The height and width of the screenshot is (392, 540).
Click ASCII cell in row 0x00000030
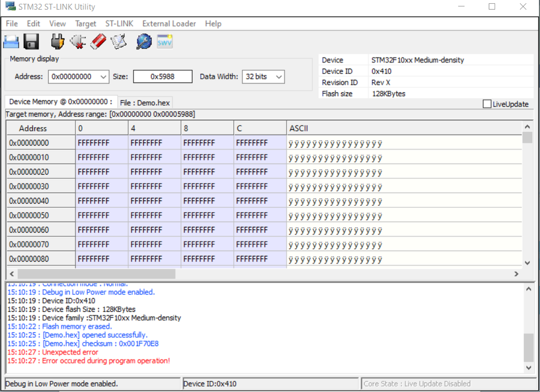(404, 186)
